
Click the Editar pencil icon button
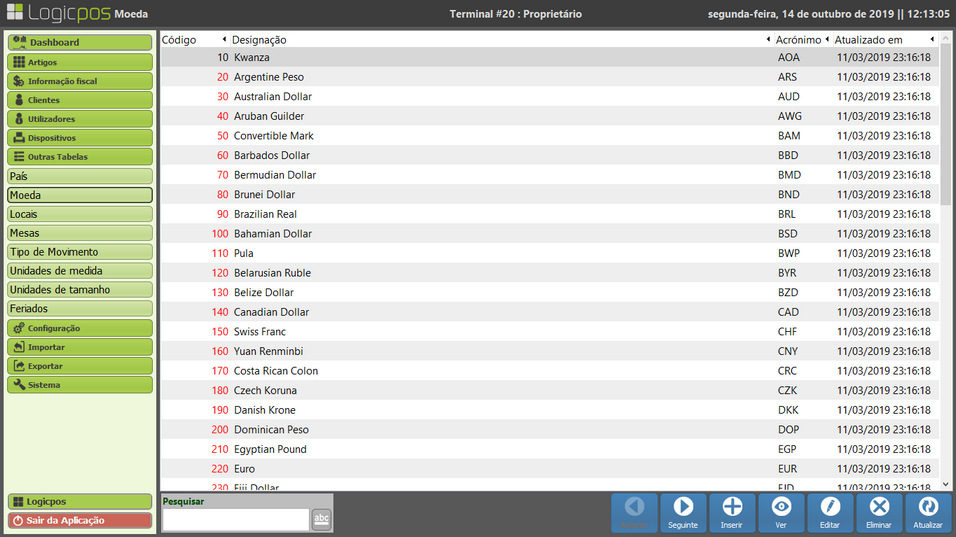click(830, 512)
